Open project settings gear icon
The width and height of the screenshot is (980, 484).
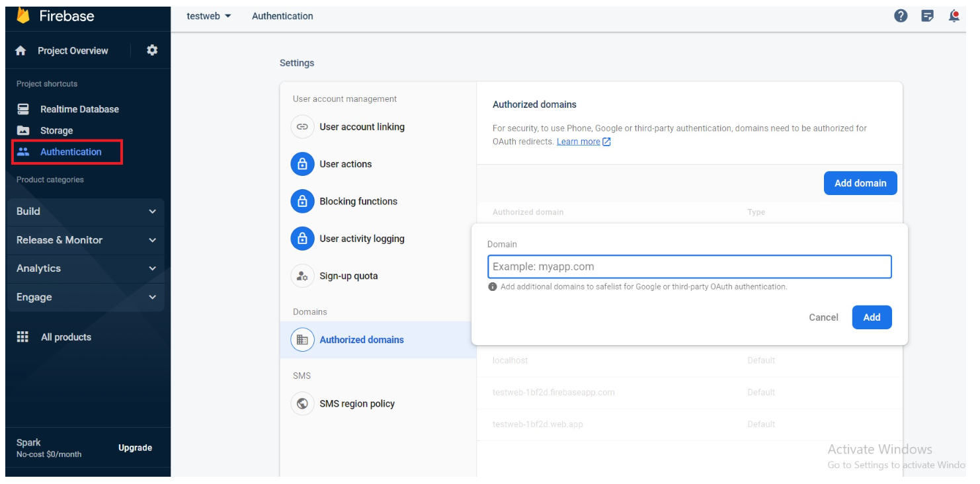point(152,50)
